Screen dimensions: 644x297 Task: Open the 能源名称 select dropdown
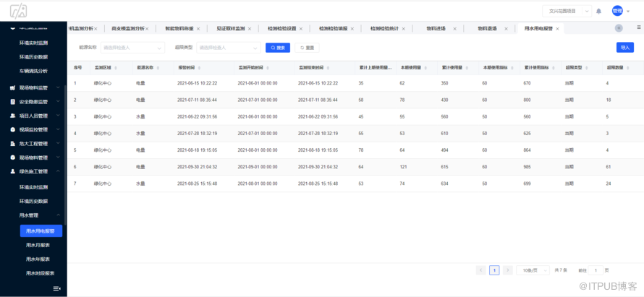(132, 48)
